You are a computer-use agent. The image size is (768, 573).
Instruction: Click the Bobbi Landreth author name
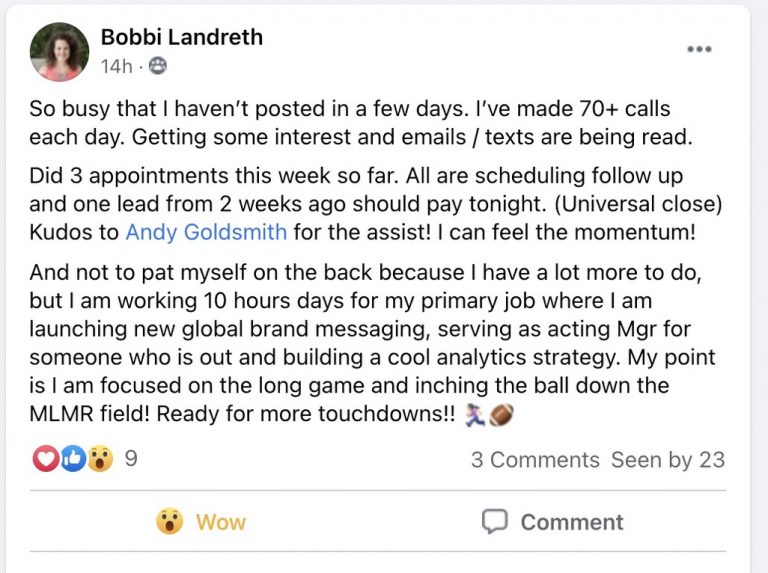[x=182, y=37]
